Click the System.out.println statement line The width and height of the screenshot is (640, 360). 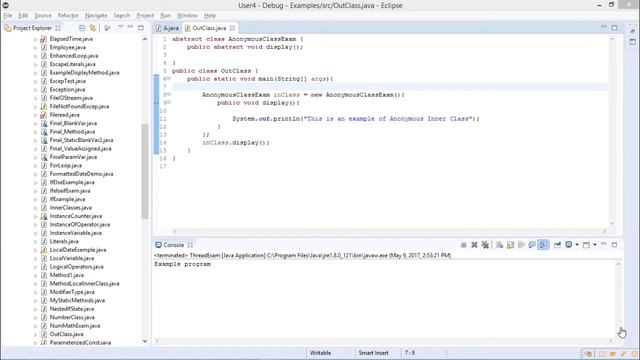click(x=356, y=119)
